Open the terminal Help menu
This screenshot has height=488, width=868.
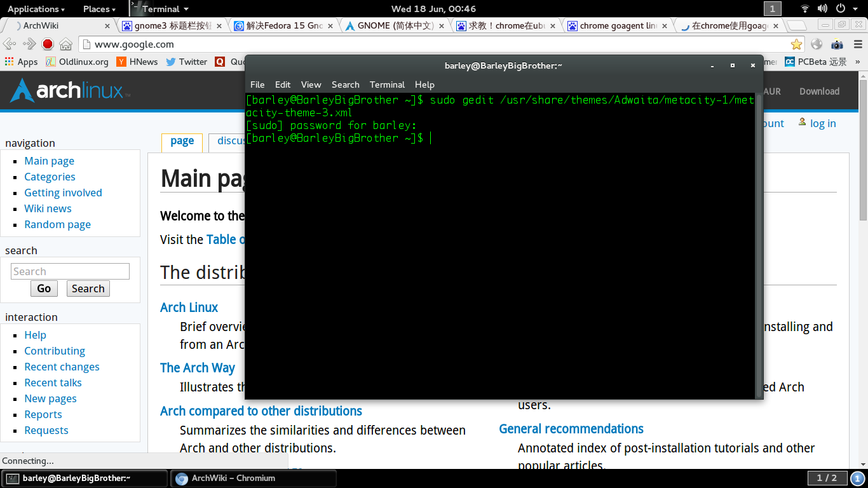coord(424,85)
